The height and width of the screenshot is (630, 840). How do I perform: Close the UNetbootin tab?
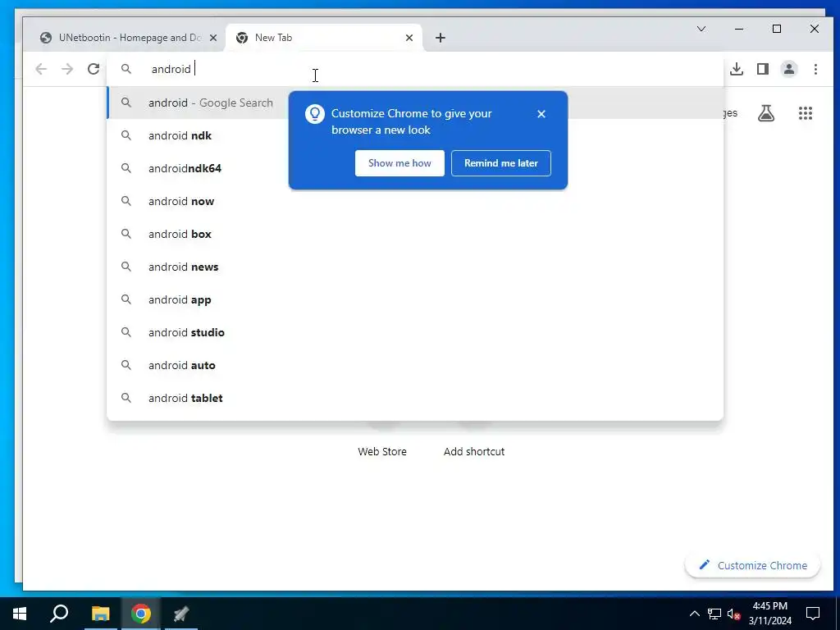click(x=213, y=38)
